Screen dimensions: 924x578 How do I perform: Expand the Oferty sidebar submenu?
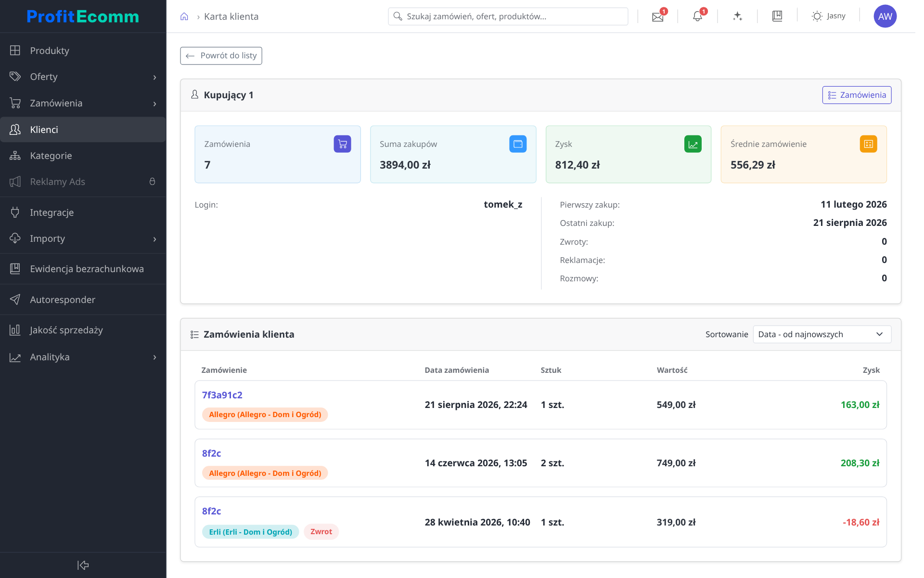pyautogui.click(x=83, y=77)
